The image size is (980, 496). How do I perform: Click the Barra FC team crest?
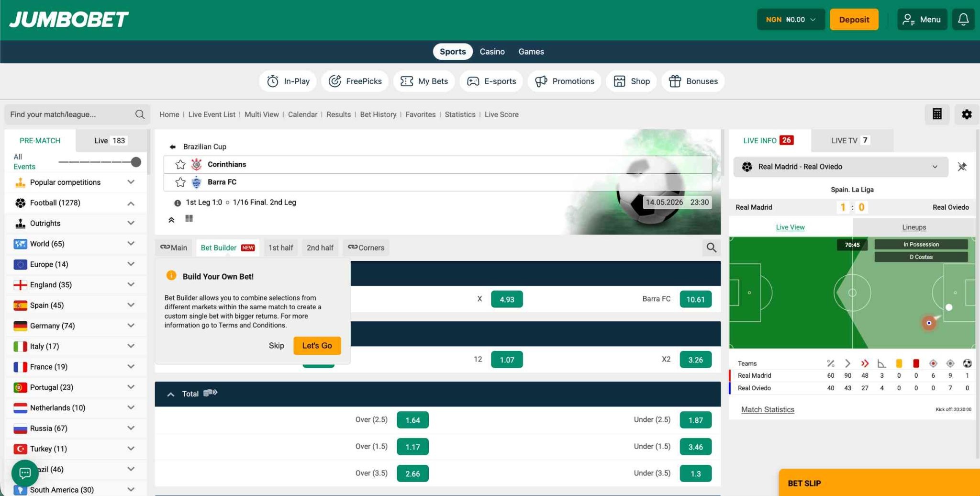coord(196,182)
